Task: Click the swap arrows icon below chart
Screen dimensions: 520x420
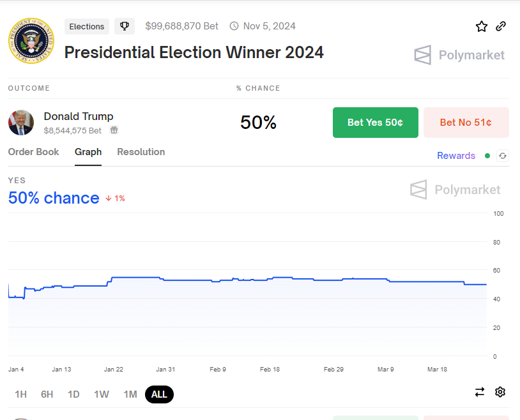Action: tap(480, 392)
